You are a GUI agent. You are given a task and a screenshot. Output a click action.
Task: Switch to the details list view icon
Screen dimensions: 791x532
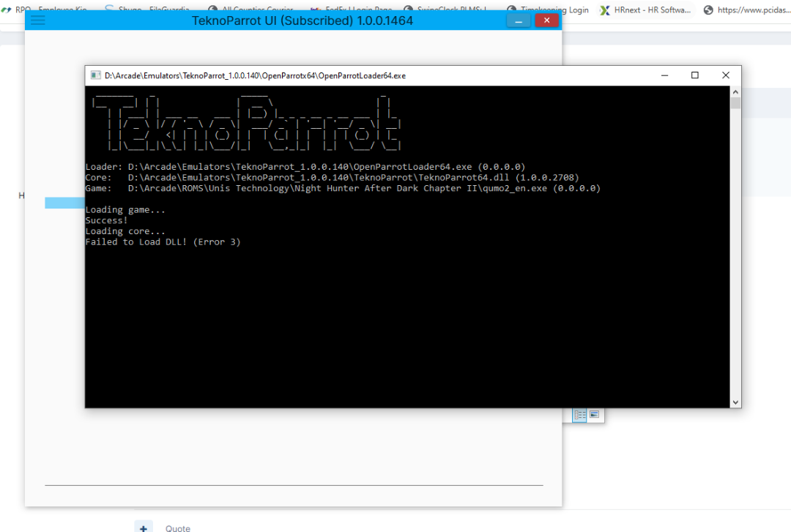[579, 415]
